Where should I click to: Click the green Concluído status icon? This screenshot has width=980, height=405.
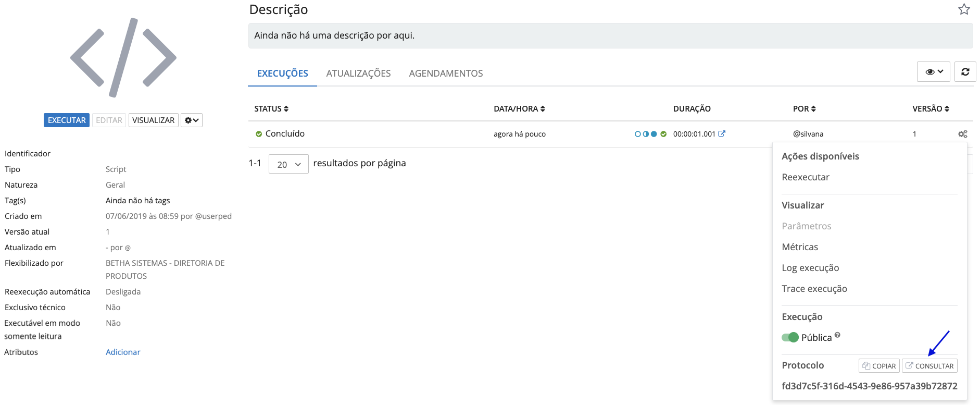pyautogui.click(x=259, y=134)
